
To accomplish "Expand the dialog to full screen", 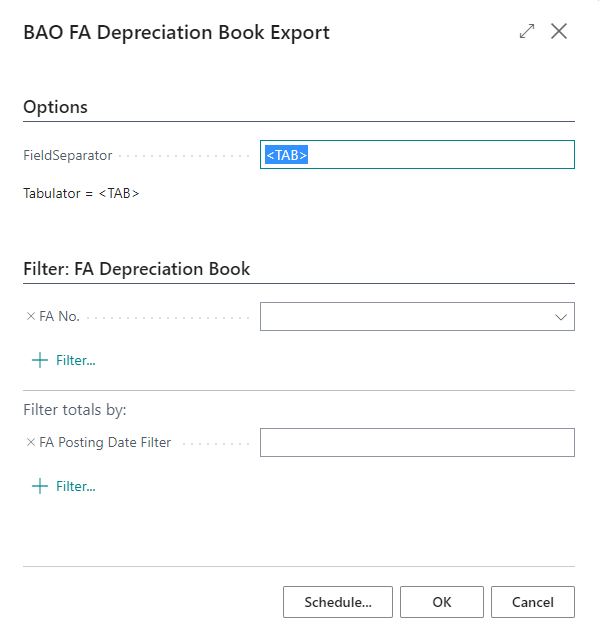I will click(527, 31).
